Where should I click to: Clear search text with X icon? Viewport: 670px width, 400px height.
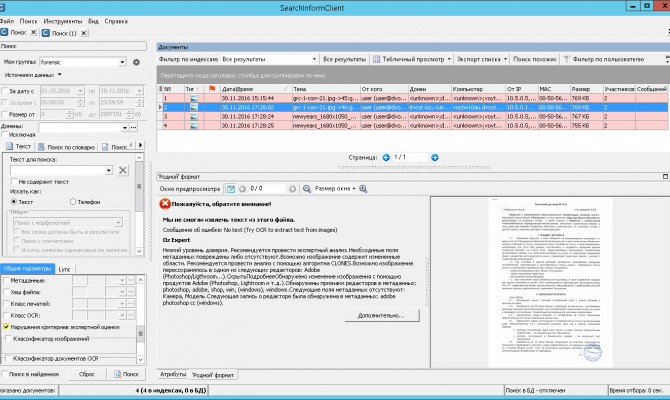[x=123, y=170]
